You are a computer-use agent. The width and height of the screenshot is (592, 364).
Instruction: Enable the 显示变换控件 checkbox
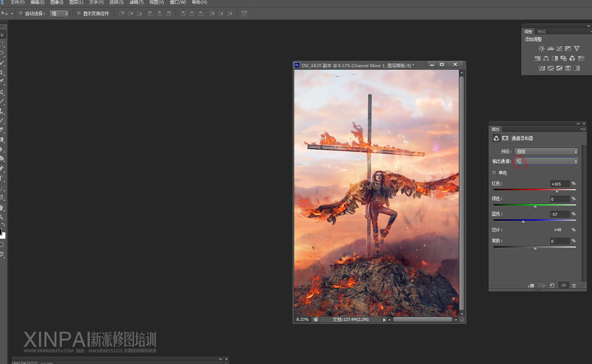click(x=79, y=14)
